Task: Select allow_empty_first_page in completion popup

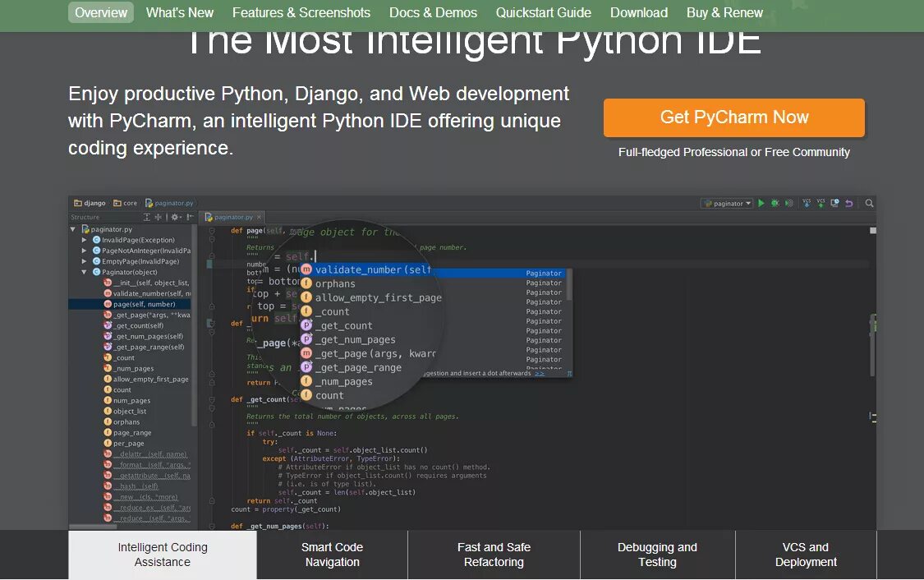Action: click(x=379, y=297)
